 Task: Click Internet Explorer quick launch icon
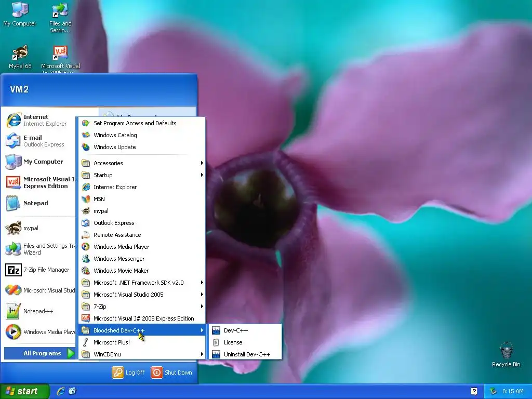click(61, 391)
